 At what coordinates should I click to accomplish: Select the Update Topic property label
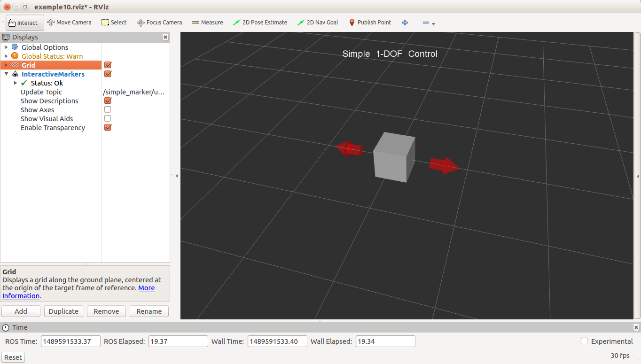click(x=41, y=92)
